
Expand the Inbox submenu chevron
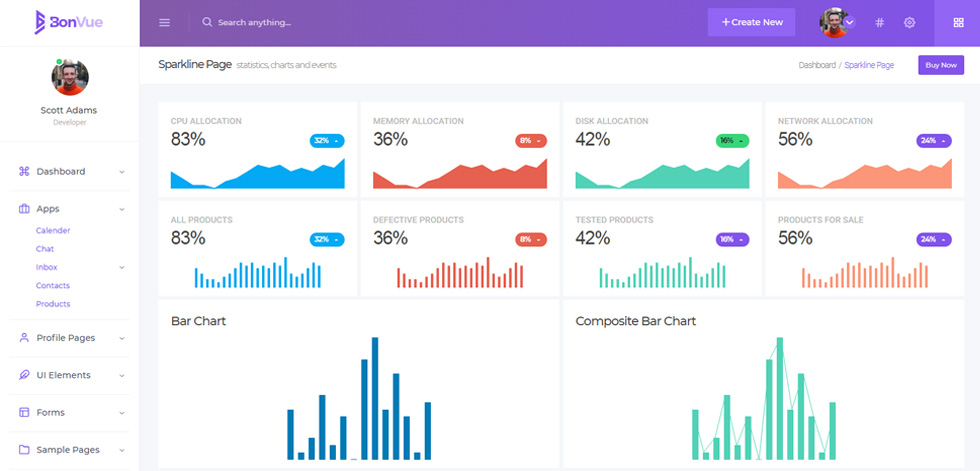point(122,267)
